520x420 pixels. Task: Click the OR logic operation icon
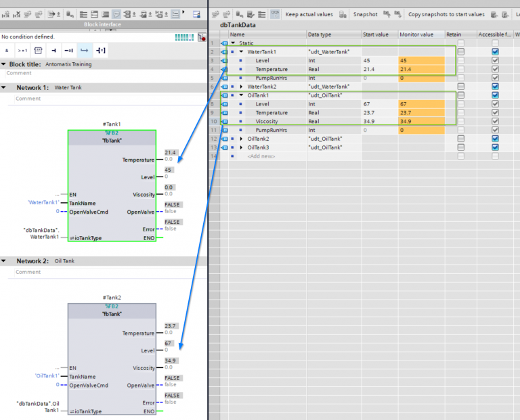pos(22,50)
